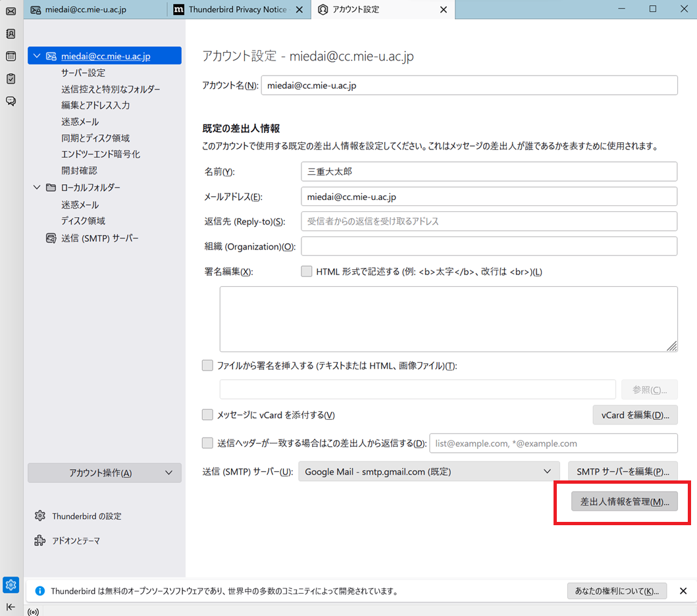Viewport: 697px width, 616px height.
Task: Open the Chat space icon
Action: (x=11, y=101)
